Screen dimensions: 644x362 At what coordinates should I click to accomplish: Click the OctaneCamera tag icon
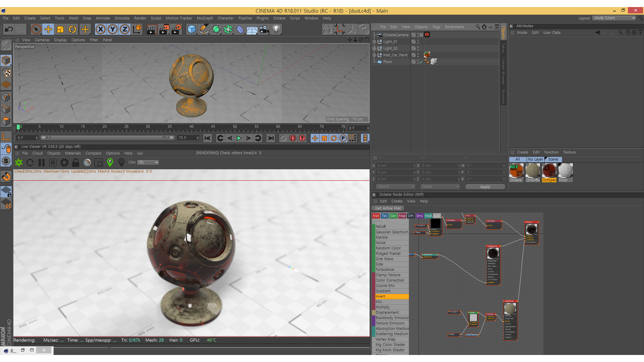pyautogui.click(x=427, y=35)
